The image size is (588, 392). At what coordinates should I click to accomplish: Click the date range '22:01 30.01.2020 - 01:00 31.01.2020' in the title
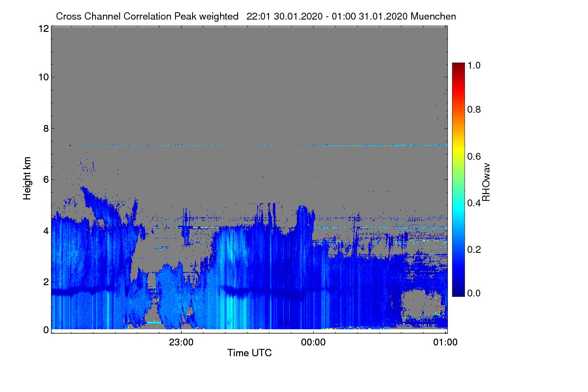[x=327, y=16]
